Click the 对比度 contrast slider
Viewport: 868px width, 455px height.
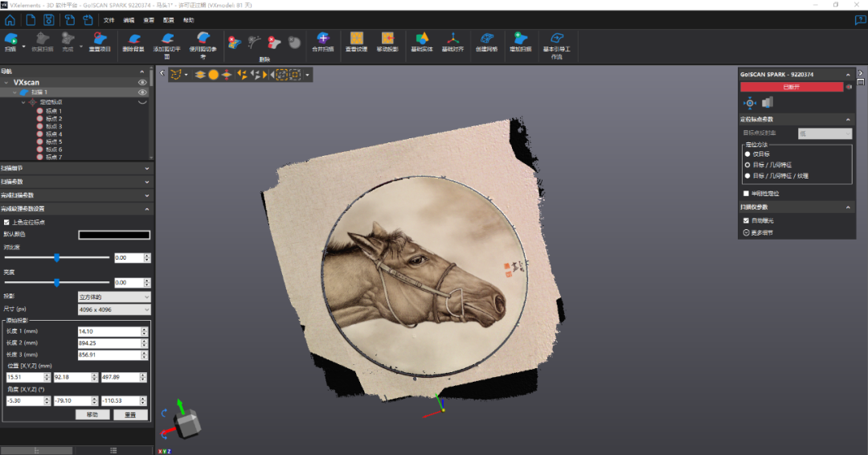[57, 258]
